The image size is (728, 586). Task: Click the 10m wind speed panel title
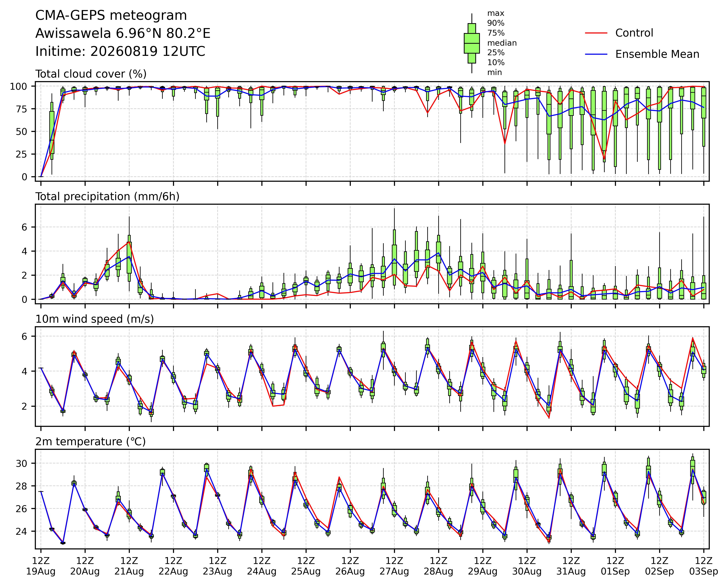[x=95, y=319]
